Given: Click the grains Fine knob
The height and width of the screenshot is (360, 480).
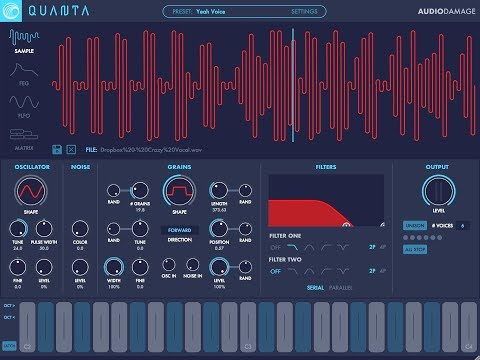Looking at the screenshot, I should coord(140,267).
